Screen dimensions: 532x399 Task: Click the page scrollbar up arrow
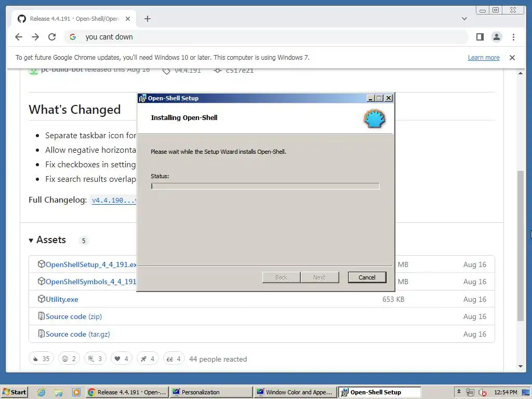(x=521, y=73)
